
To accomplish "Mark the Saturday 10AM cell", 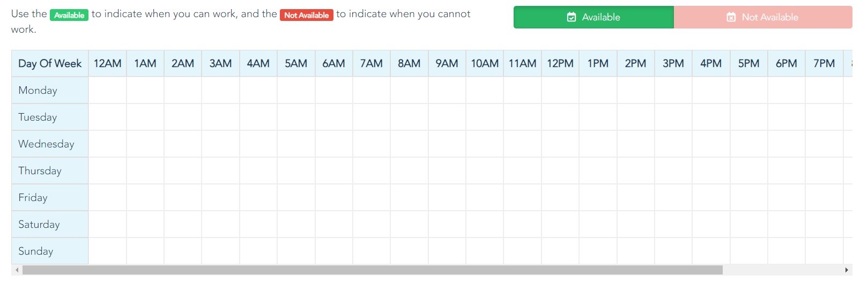I will pos(485,224).
